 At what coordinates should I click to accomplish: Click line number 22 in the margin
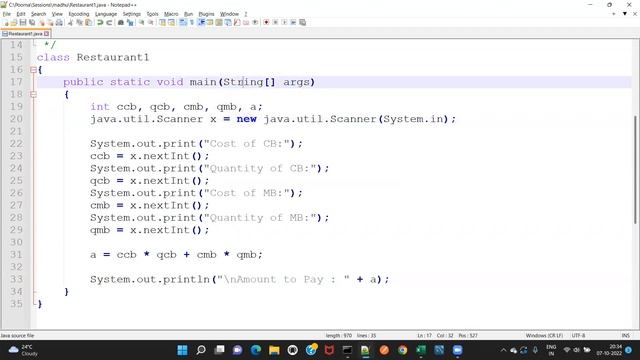pos(16,144)
